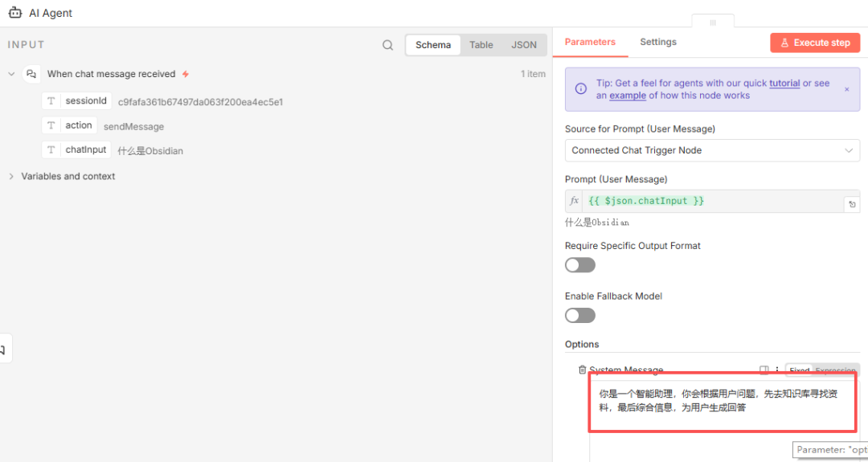Click the search icon in the Input panel
This screenshot has height=462, width=868.
[x=388, y=45]
